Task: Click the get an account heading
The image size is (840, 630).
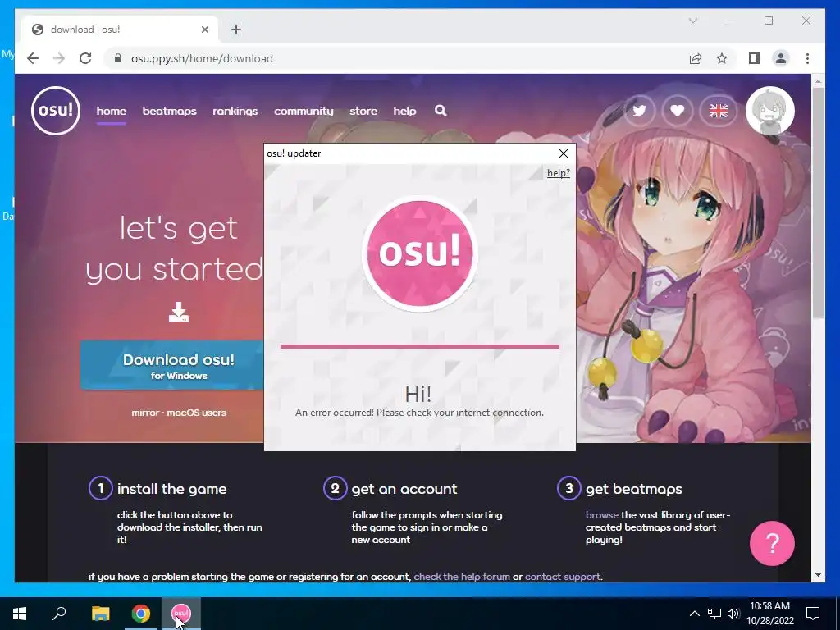Action: click(404, 489)
